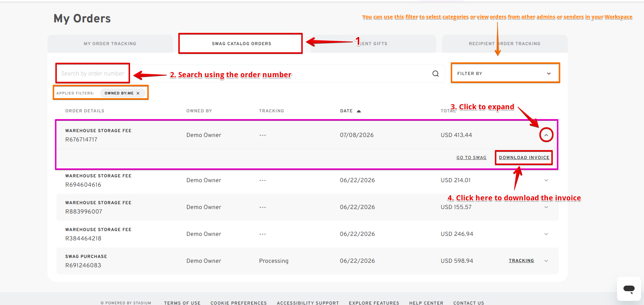The image size is (644, 305).
Task: Open Help Center footer link
Action: (x=426, y=303)
